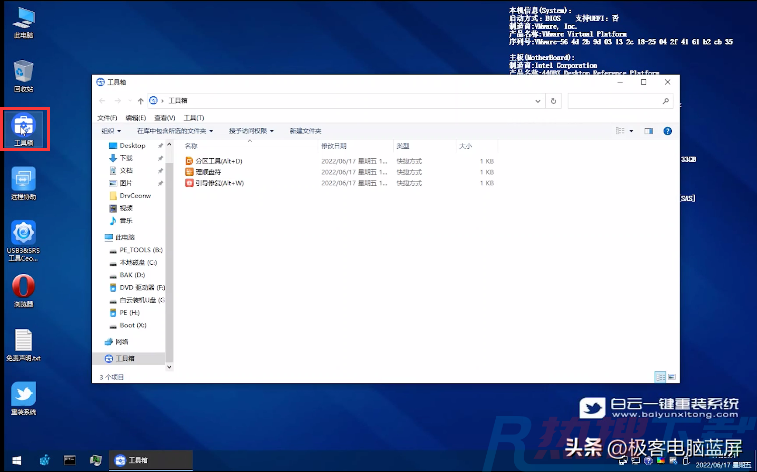Open the change view dropdown arrow
The width and height of the screenshot is (757, 472).
click(x=631, y=131)
